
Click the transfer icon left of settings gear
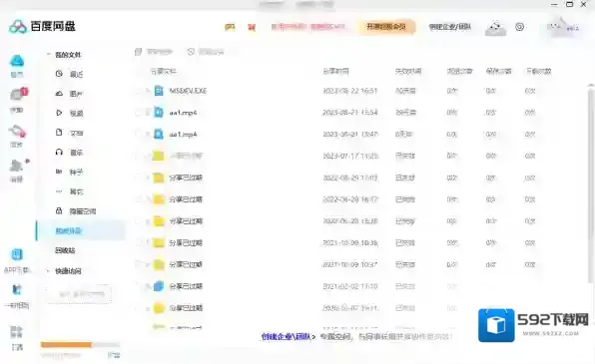tap(495, 27)
